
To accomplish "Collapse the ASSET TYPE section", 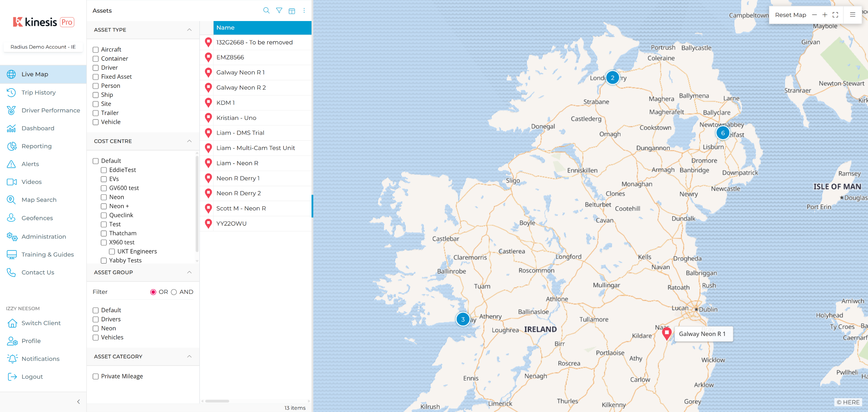I will coord(189,30).
